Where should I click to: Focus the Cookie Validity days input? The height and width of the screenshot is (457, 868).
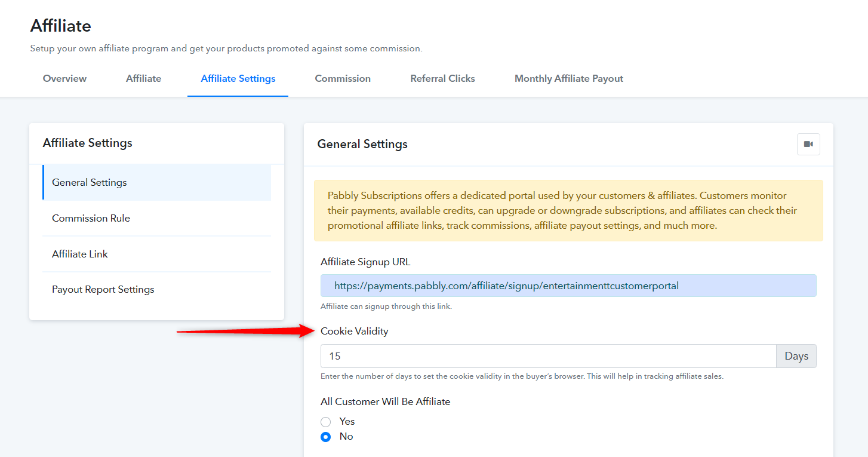pos(548,356)
